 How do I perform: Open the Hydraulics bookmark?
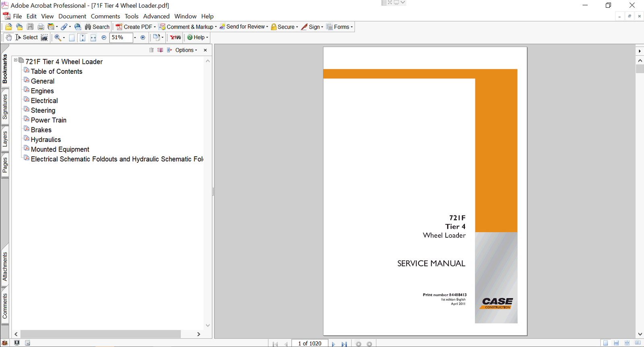46,139
